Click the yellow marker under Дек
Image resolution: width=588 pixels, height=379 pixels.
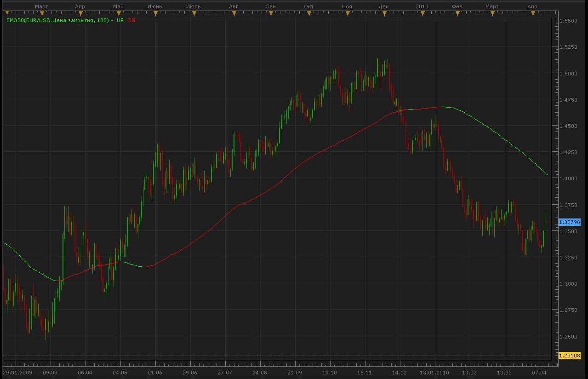point(383,13)
